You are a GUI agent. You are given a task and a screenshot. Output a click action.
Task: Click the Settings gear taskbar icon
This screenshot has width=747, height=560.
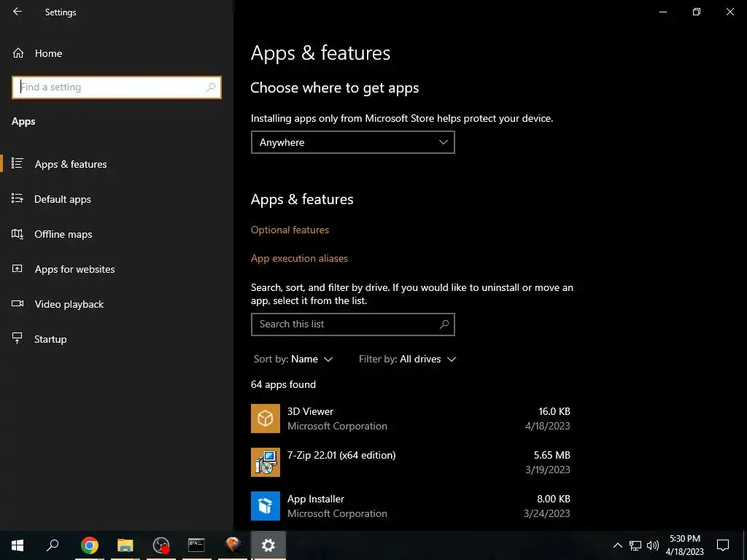[x=268, y=545]
